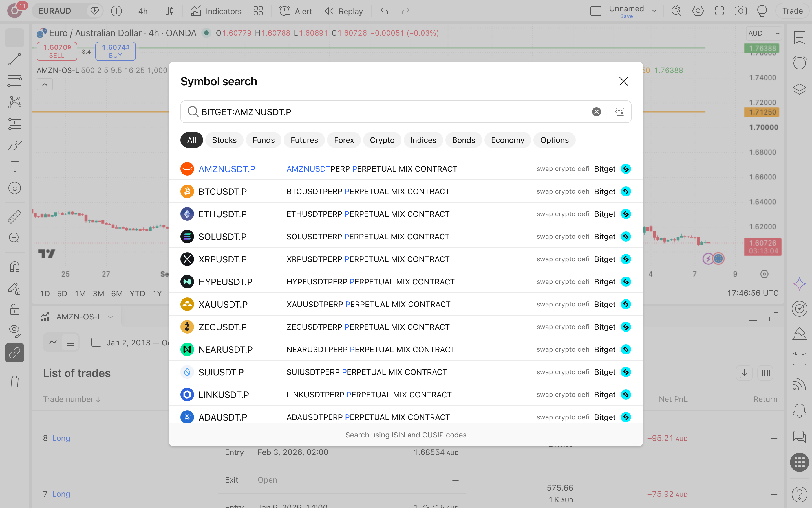
Task: Open the emoji and icons tool
Action: tap(14, 188)
